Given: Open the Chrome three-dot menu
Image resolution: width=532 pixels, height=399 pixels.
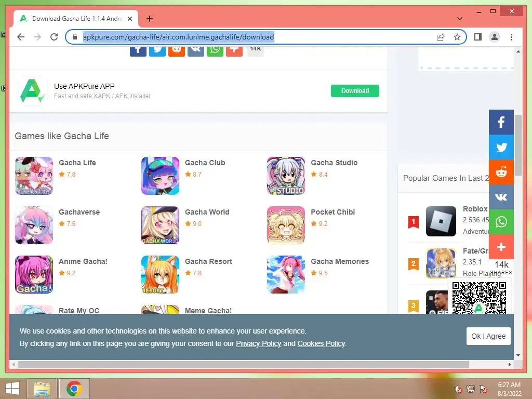Looking at the screenshot, I should [511, 37].
